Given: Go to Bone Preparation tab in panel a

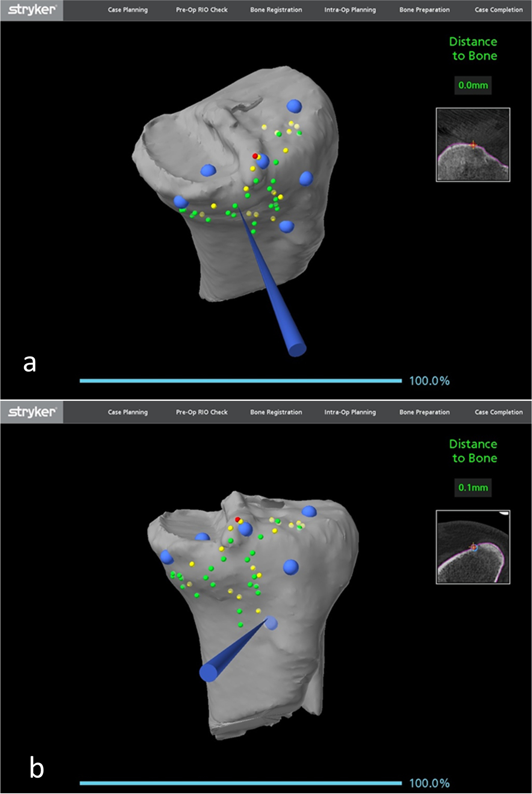Looking at the screenshot, I should pyautogui.click(x=425, y=10).
